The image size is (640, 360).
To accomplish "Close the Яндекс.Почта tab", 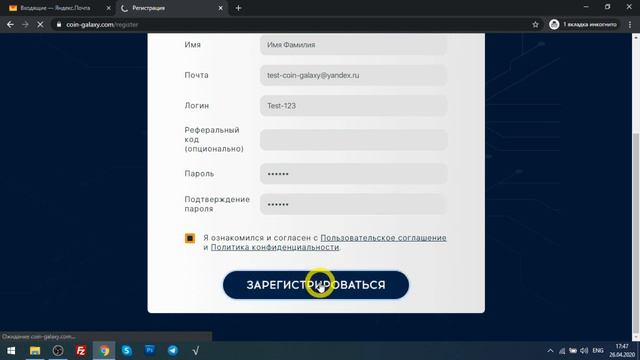I will click(108, 8).
